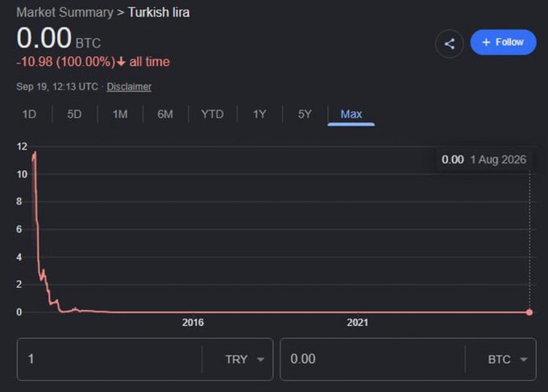Click the Sep 19, 12:13 UTC timestamp
The height and width of the screenshot is (392, 548).
click(x=57, y=87)
